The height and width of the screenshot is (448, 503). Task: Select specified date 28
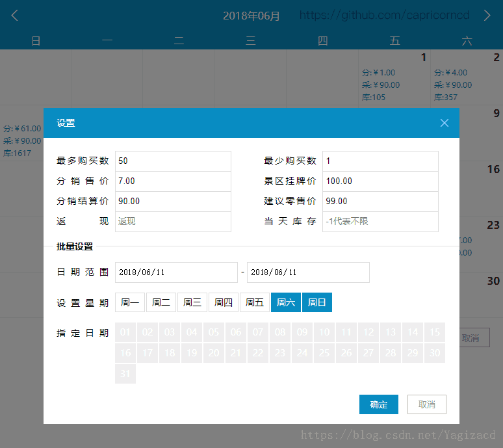coord(391,353)
